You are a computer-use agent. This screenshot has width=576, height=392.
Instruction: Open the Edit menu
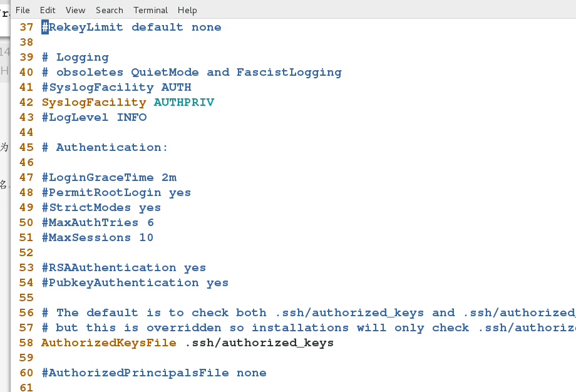[47, 10]
